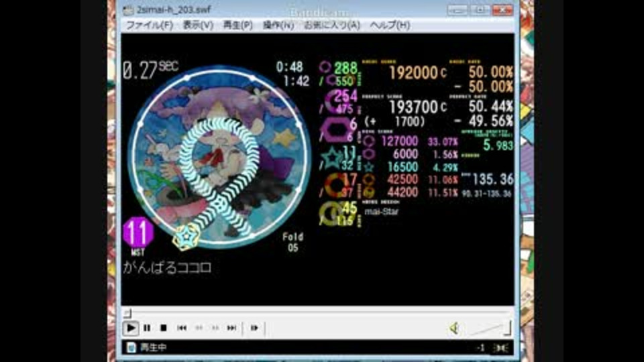
Task: Click the total time 1:42
Action: [297, 81]
